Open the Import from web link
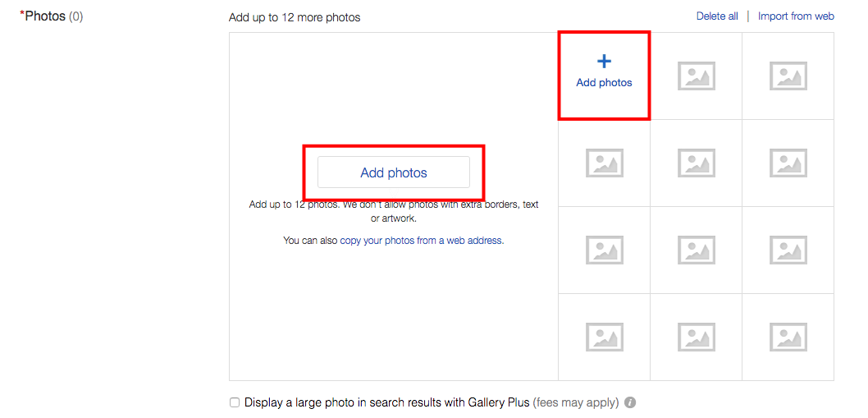Screen dimensions: 868x418 (x=796, y=16)
